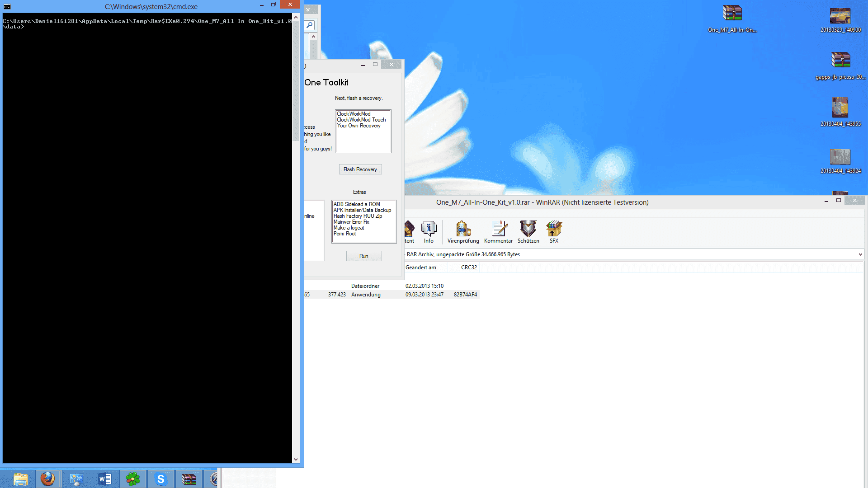Select the Anwendung file row in WinRAR

coord(392,295)
